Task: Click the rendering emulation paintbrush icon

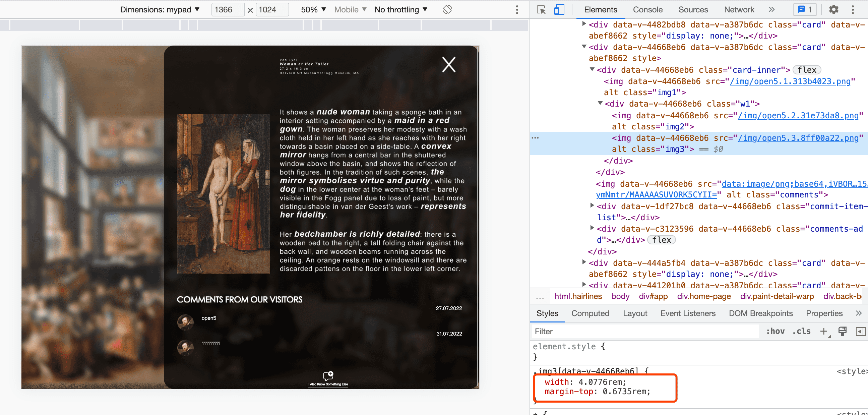Action: (843, 332)
